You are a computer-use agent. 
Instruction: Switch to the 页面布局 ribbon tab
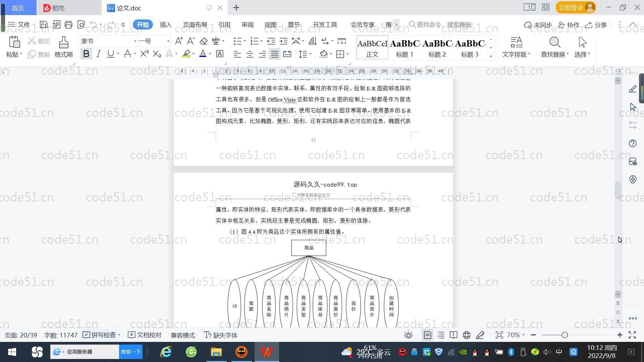[195, 25]
